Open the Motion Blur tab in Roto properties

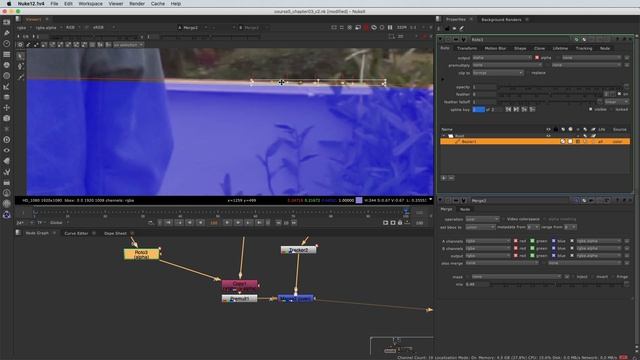coord(495,48)
